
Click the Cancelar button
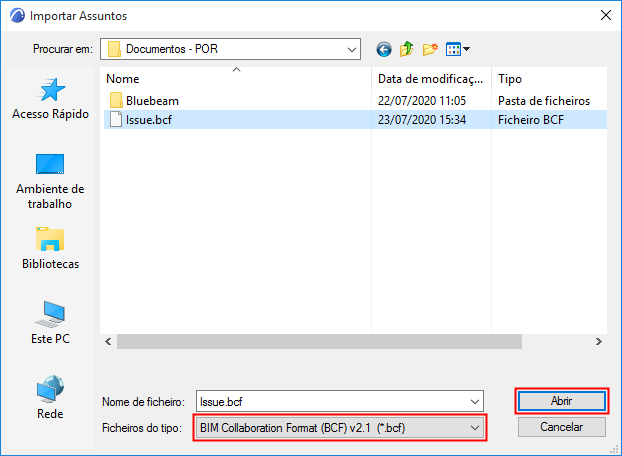pos(562,427)
